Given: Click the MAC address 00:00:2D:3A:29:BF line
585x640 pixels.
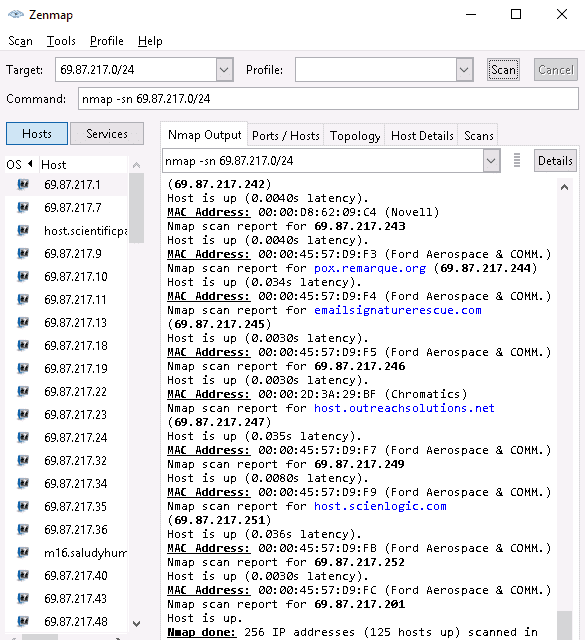Looking at the screenshot, I should point(317,394).
